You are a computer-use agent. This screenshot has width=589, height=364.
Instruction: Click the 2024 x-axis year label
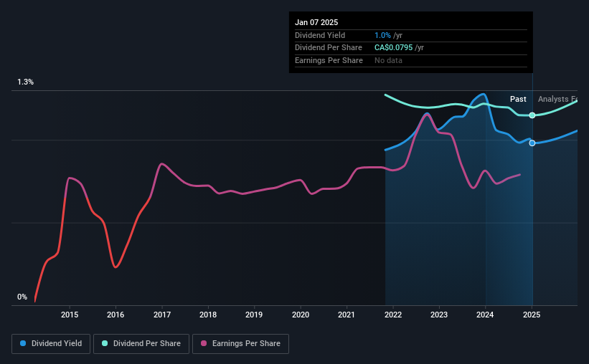click(x=485, y=315)
